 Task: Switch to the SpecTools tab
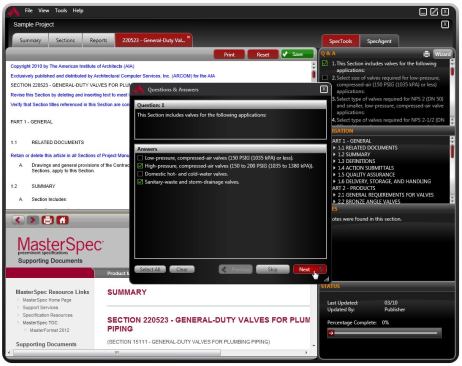tap(341, 41)
